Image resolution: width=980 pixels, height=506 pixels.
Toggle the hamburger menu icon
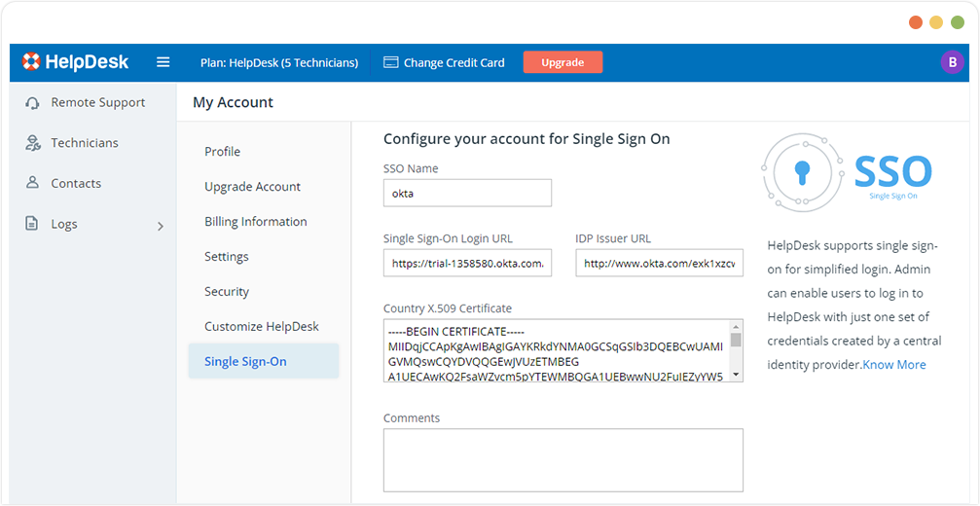pos(163,62)
